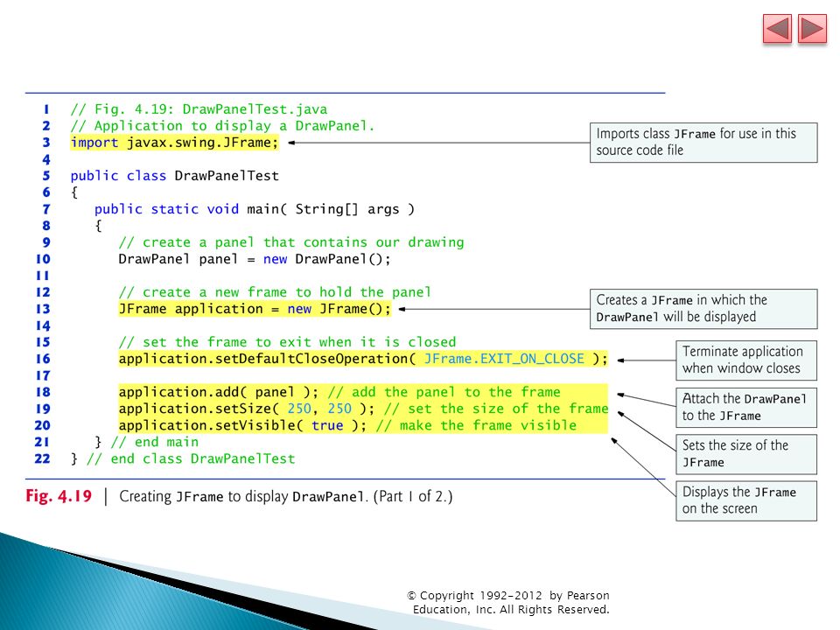Click the red 'Fig. 4.19' caption label
This screenshot has height=630, width=840.
pyautogui.click(x=59, y=496)
